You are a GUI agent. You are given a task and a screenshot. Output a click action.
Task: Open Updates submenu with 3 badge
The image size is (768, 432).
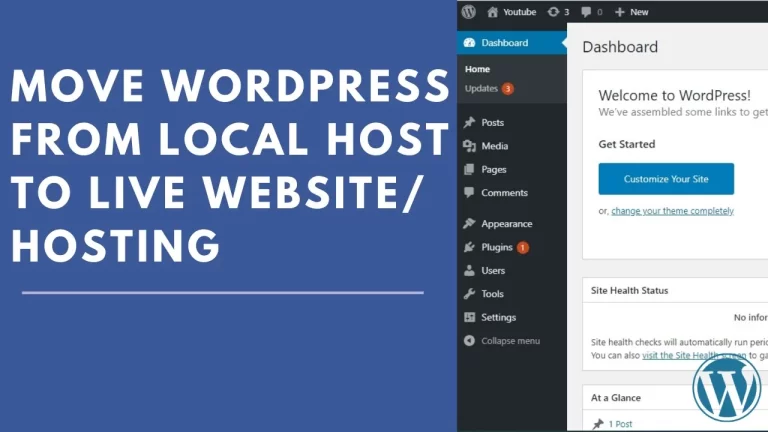pyautogui.click(x=489, y=89)
